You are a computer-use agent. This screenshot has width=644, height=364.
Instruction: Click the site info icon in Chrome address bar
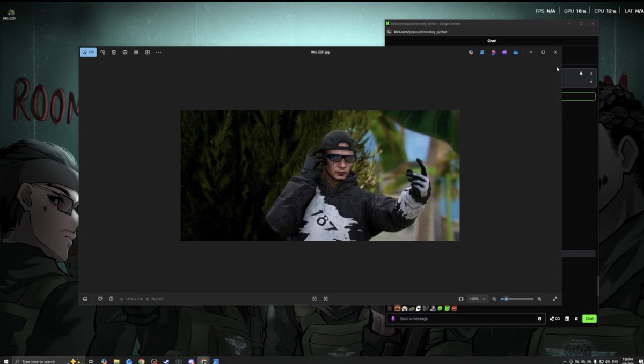(389, 32)
